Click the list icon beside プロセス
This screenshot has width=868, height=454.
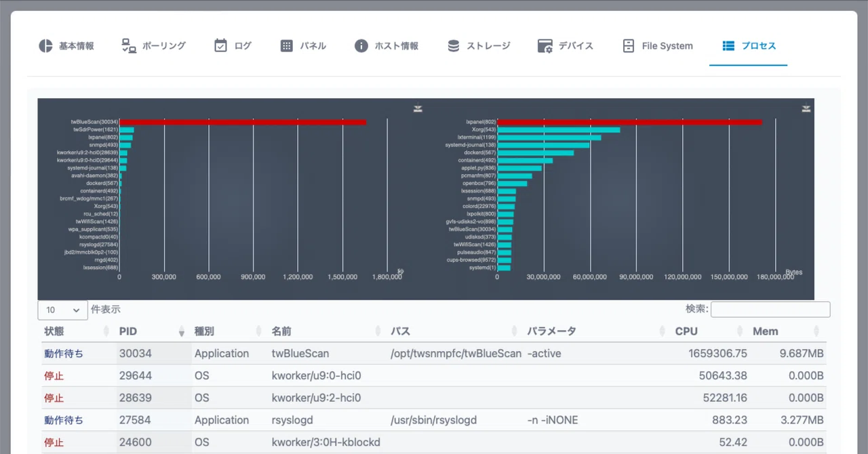(728, 46)
